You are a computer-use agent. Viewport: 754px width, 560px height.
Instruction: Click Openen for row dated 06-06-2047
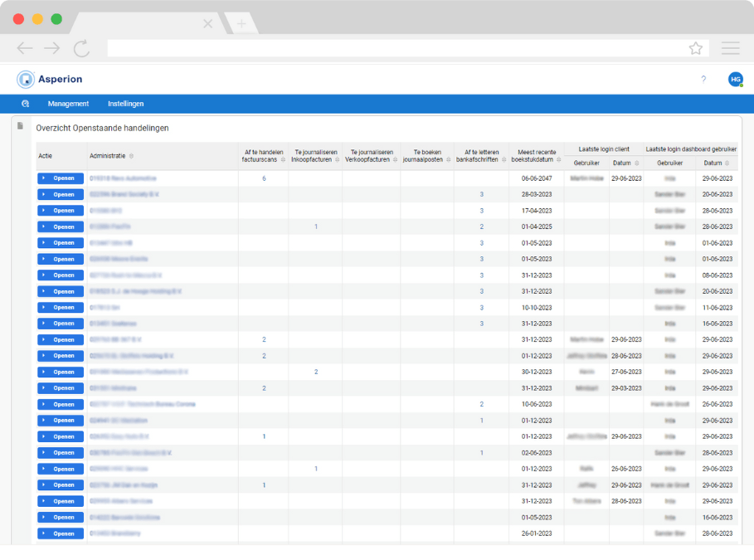tap(61, 178)
